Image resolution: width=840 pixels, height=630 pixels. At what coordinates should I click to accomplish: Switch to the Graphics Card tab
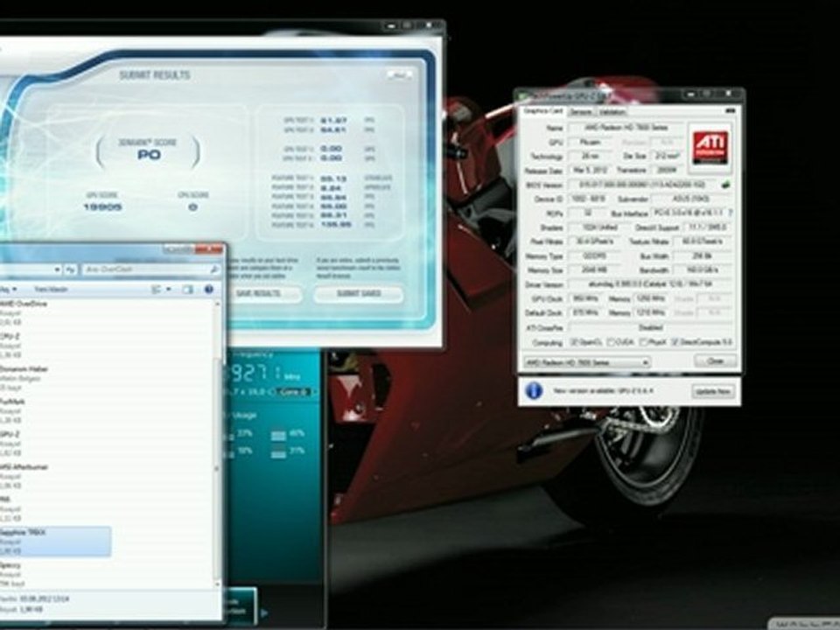coord(543,111)
